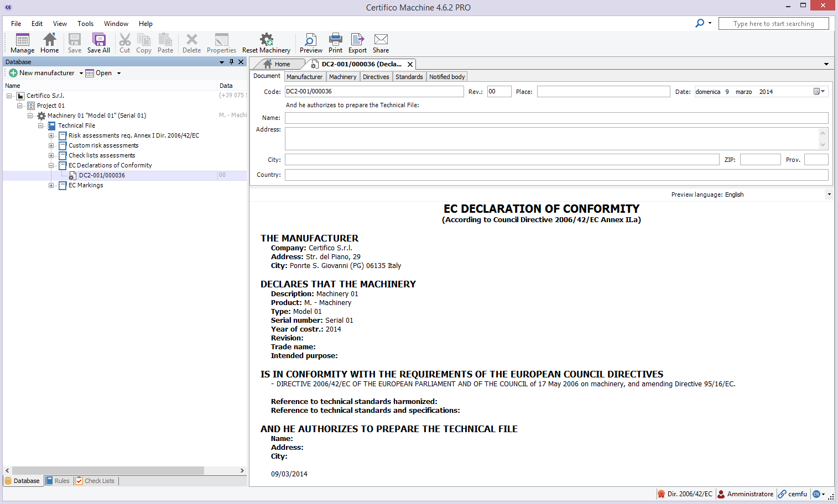Click the Share envelope icon
This screenshot has width=838, height=504.
[x=381, y=43]
